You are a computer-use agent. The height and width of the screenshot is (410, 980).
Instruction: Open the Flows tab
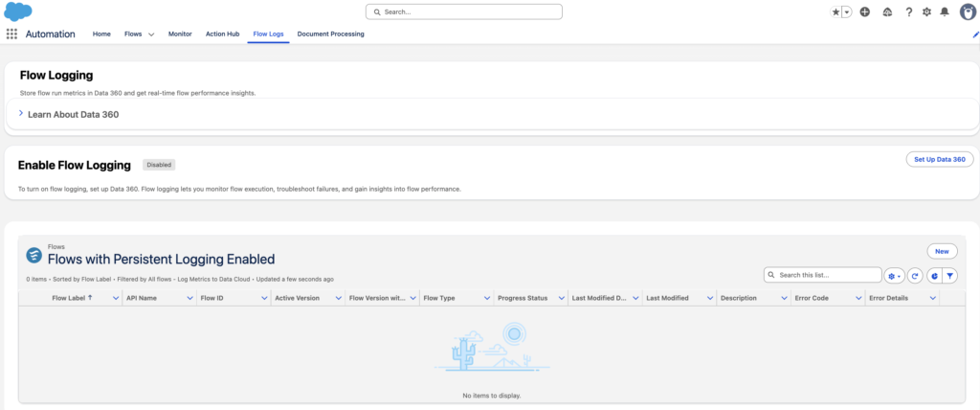point(133,34)
